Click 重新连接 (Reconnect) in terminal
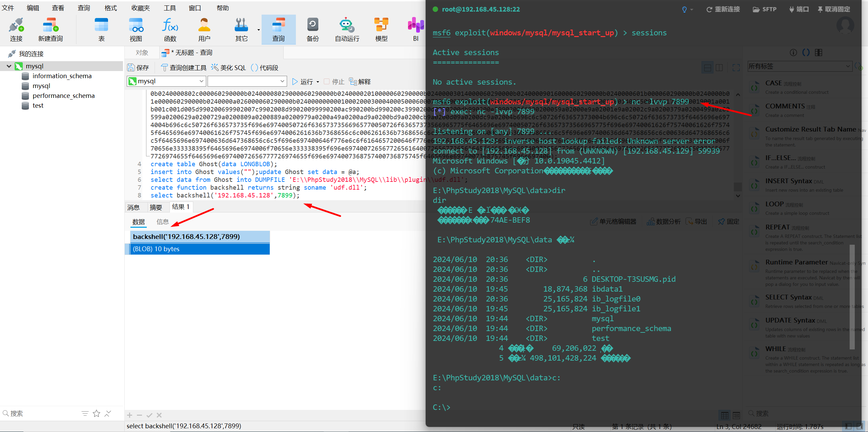This screenshot has width=868, height=432. coord(723,10)
